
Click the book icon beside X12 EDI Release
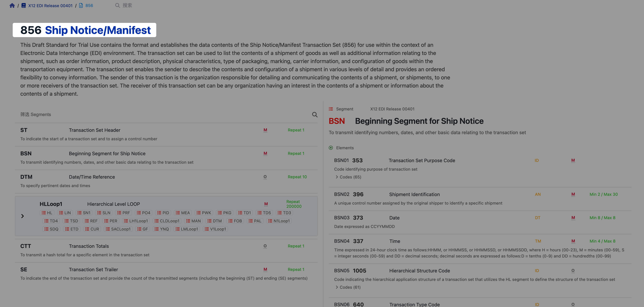pos(24,5)
